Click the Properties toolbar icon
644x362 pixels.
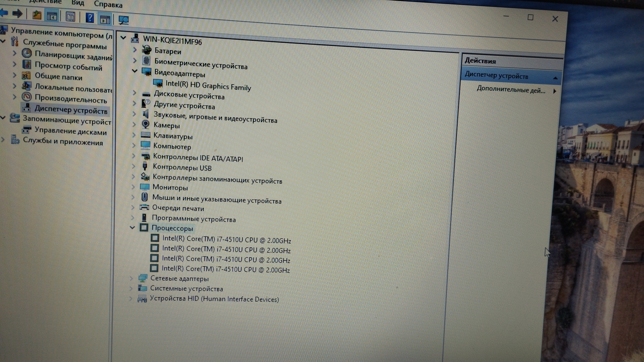[x=70, y=16]
